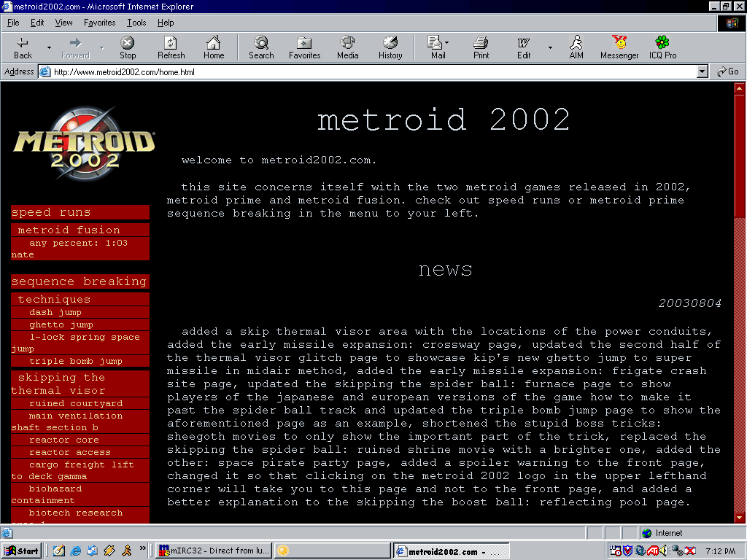This screenshot has width=747, height=560.
Task: Open the Favorites menu
Action: pos(99,23)
